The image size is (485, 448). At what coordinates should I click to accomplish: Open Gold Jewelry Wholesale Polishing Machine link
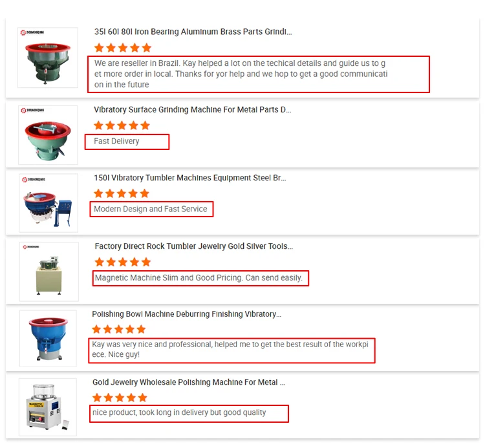(x=188, y=382)
